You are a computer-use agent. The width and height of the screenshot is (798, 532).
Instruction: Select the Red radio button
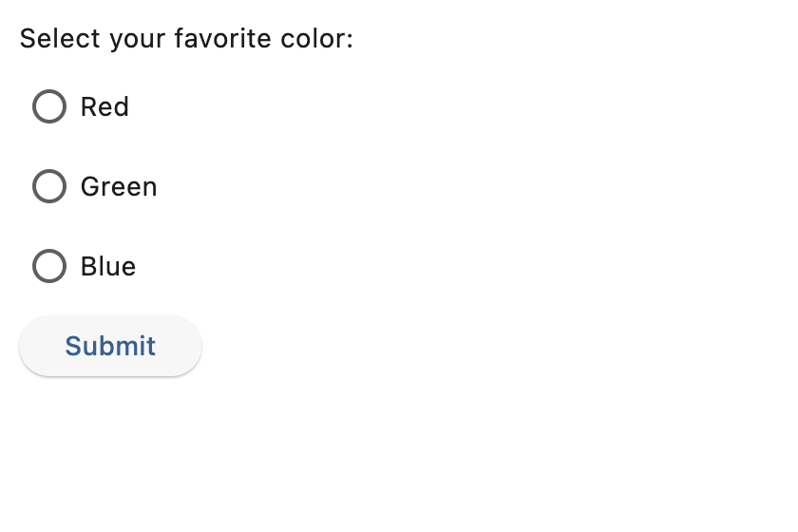click(49, 106)
